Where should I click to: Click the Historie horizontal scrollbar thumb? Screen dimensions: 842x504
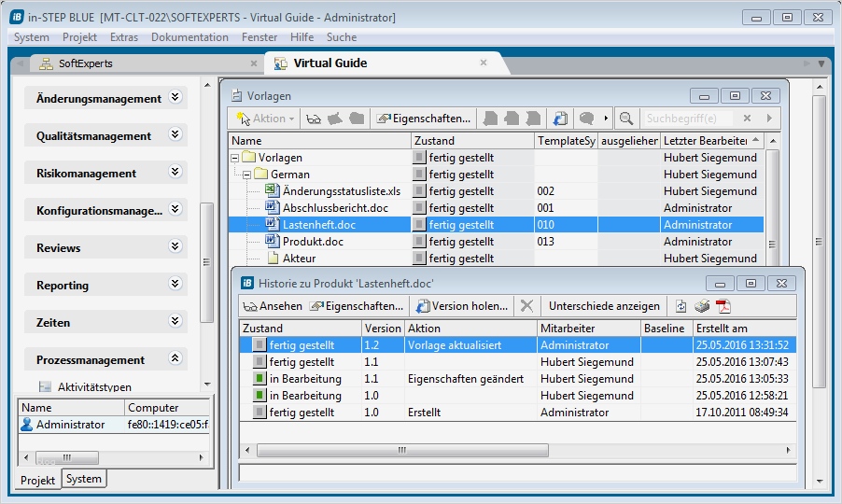[x=402, y=450]
